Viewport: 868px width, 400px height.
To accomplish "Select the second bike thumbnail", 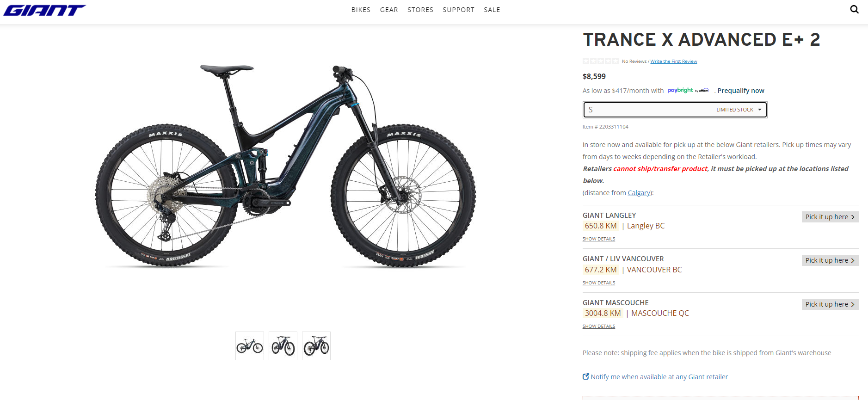I will click(x=283, y=346).
